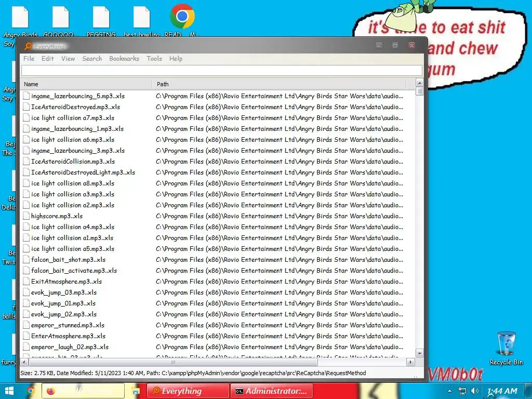Viewport: 532px width, 399px height.
Task: Sort results by Path column header
Action: coord(279,84)
